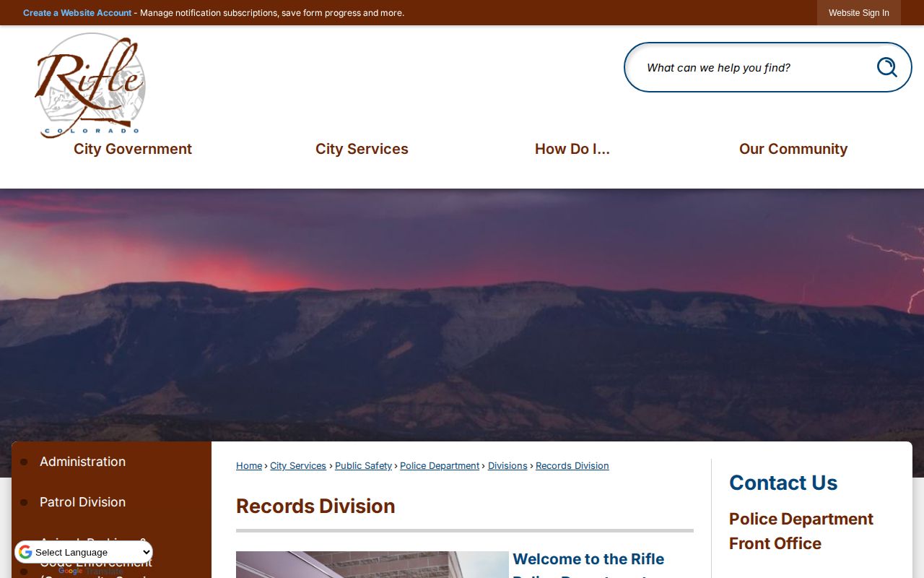Click Police Department Front Office text
Screen dimensions: 924x578
(x=801, y=531)
